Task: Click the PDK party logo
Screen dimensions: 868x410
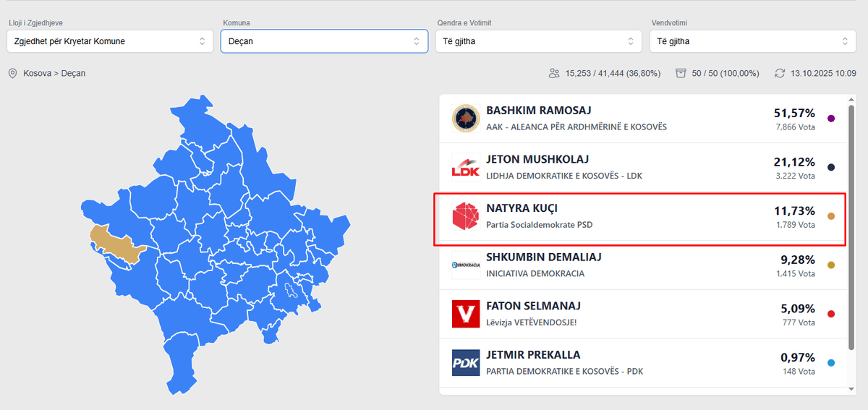Action: point(466,363)
